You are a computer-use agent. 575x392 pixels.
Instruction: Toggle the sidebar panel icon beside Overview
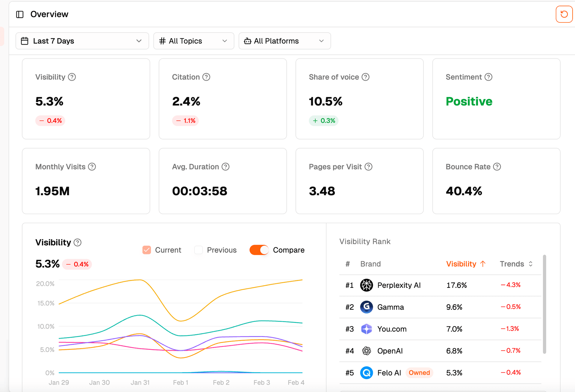click(20, 14)
